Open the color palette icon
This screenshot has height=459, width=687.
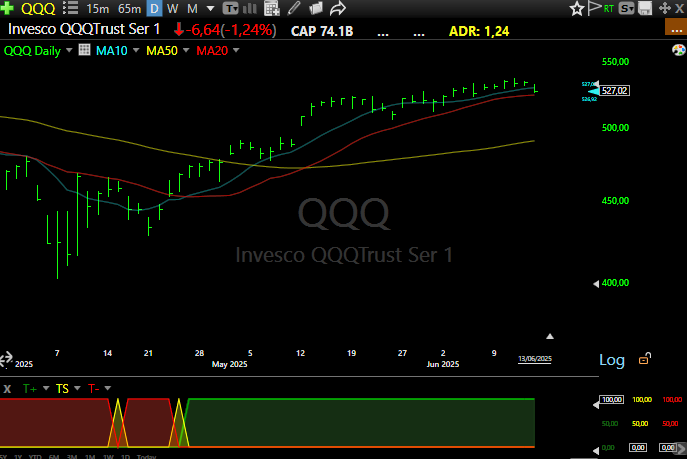[x=679, y=50]
